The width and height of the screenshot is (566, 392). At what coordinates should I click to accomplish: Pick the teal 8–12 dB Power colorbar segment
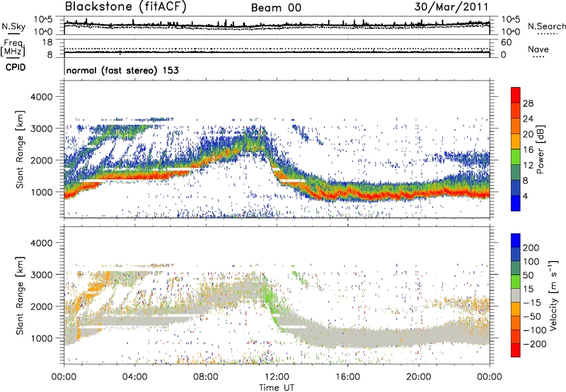pyautogui.click(x=516, y=173)
